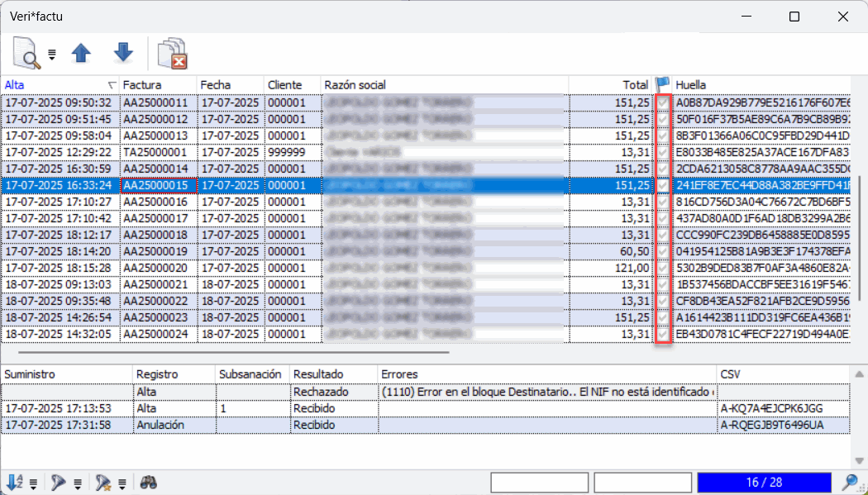
Task: Click the CSV column header
Action: click(x=784, y=374)
